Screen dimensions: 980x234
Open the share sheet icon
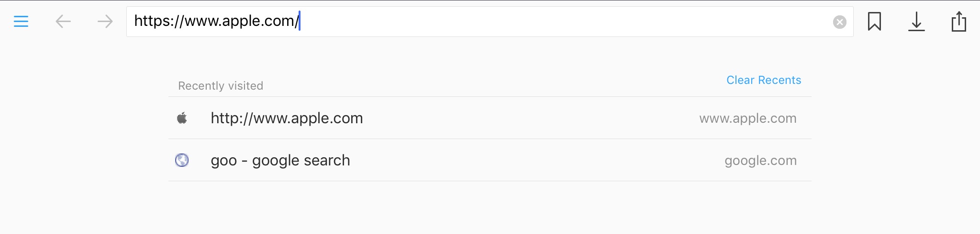(x=958, y=22)
